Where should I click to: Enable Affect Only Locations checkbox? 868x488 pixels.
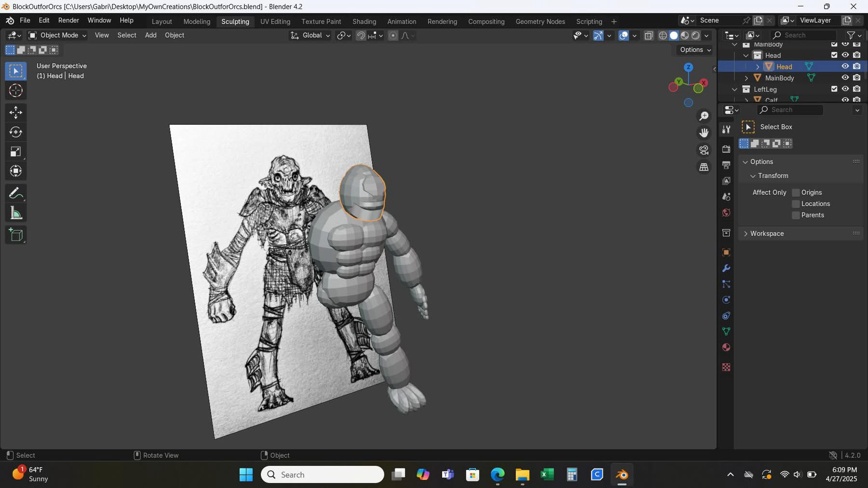[x=796, y=204]
